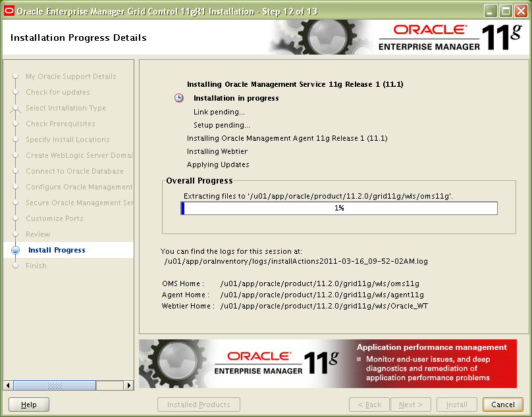The height and width of the screenshot is (417, 532).
Task: Close the installer window
Action: (521, 11)
